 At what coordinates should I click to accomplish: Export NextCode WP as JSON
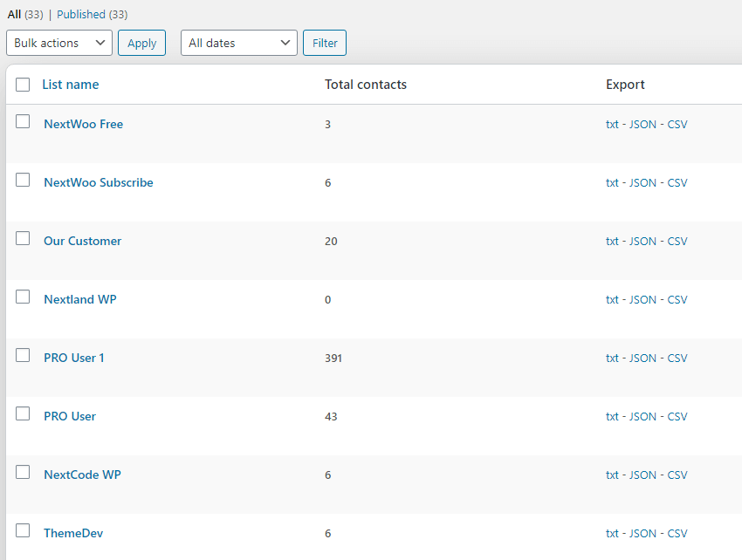coord(642,475)
